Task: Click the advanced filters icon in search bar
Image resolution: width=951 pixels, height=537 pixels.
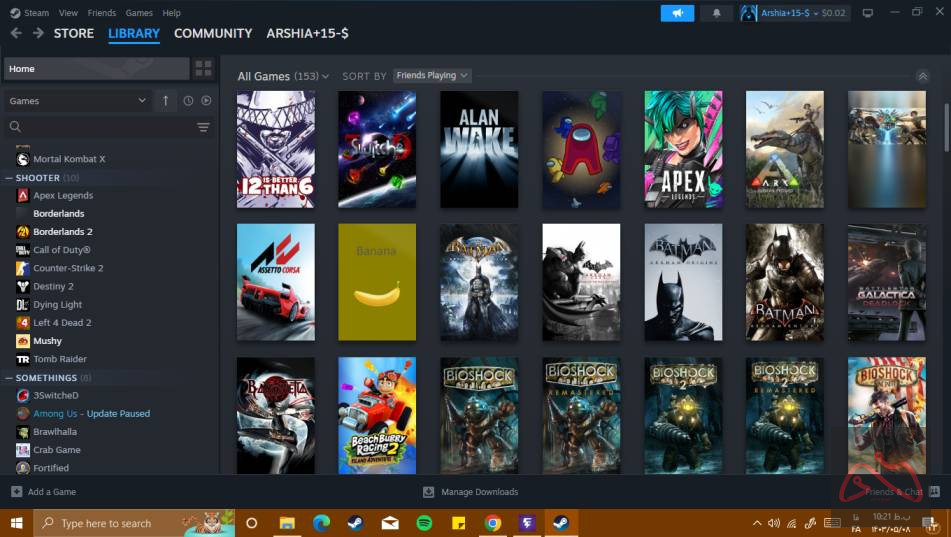Action: 203,127
